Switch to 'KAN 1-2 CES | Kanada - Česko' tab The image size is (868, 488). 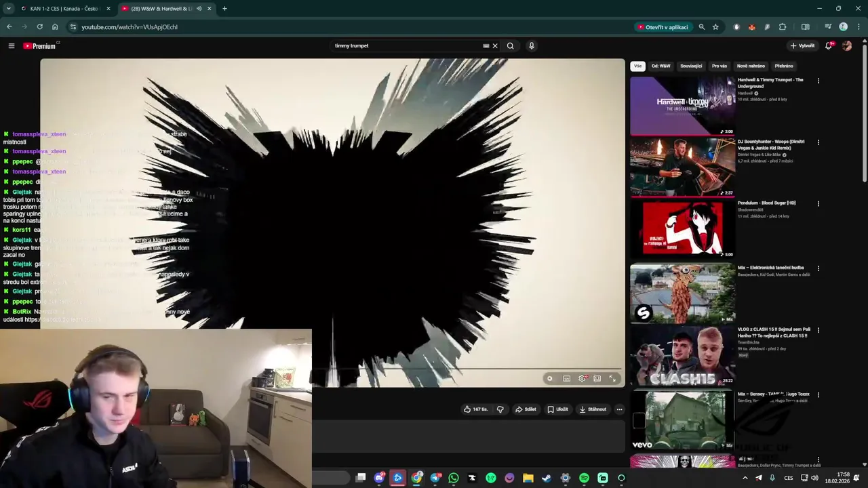click(65, 9)
